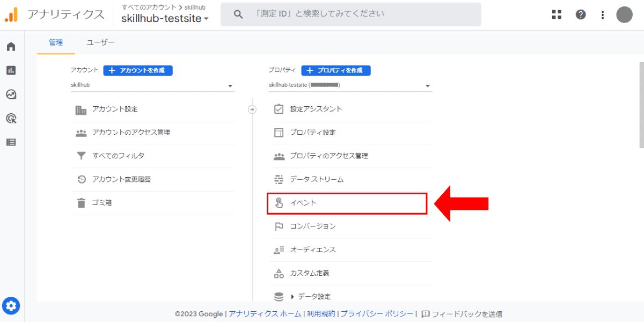
Task: Open プロパティ設定 menu item
Action: (350, 133)
